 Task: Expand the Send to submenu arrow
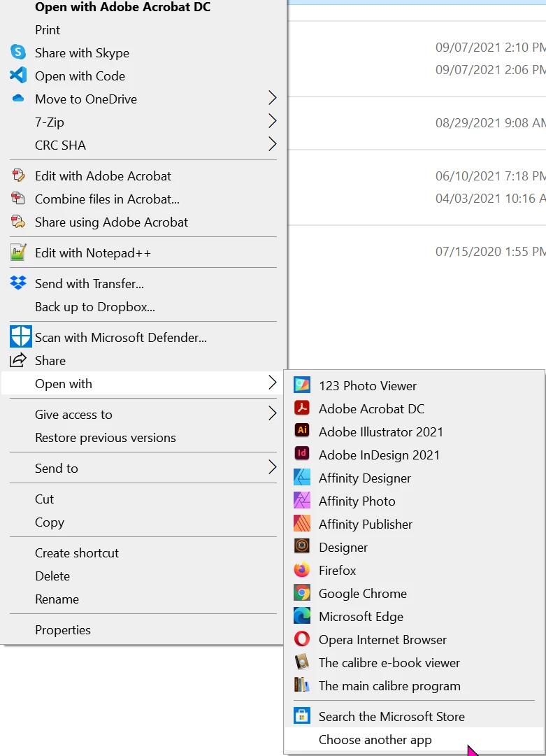pos(272,467)
